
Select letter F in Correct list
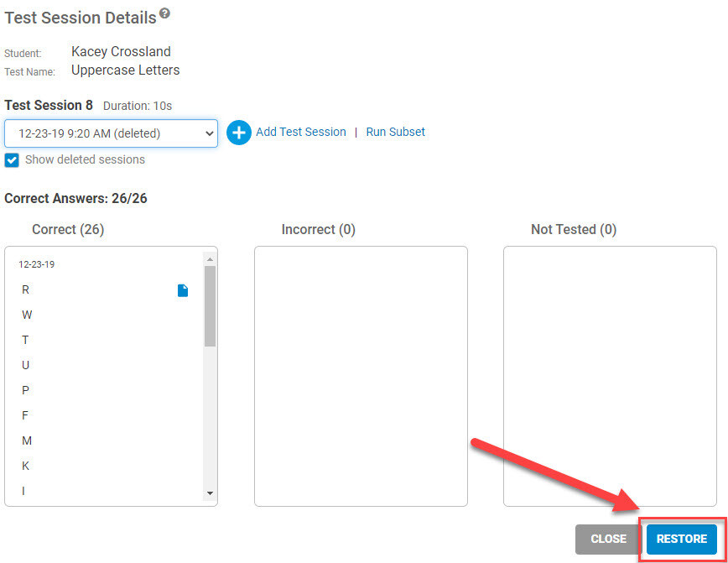pos(25,415)
